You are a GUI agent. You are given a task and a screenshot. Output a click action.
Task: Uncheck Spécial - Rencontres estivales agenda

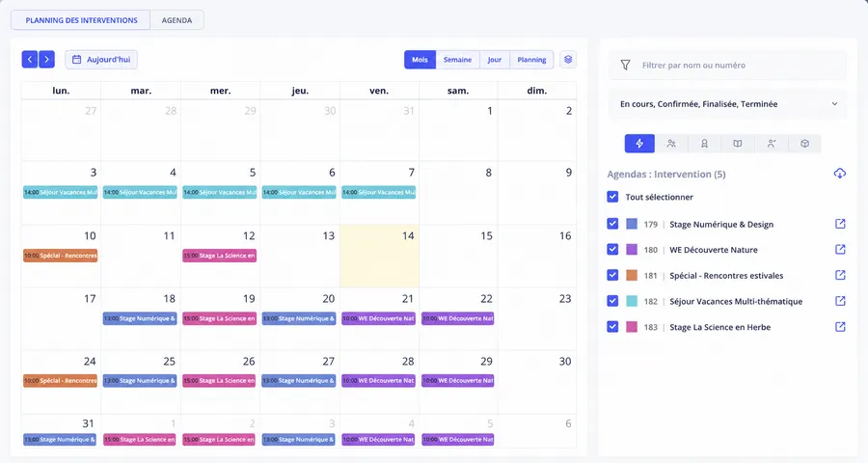pyautogui.click(x=612, y=275)
